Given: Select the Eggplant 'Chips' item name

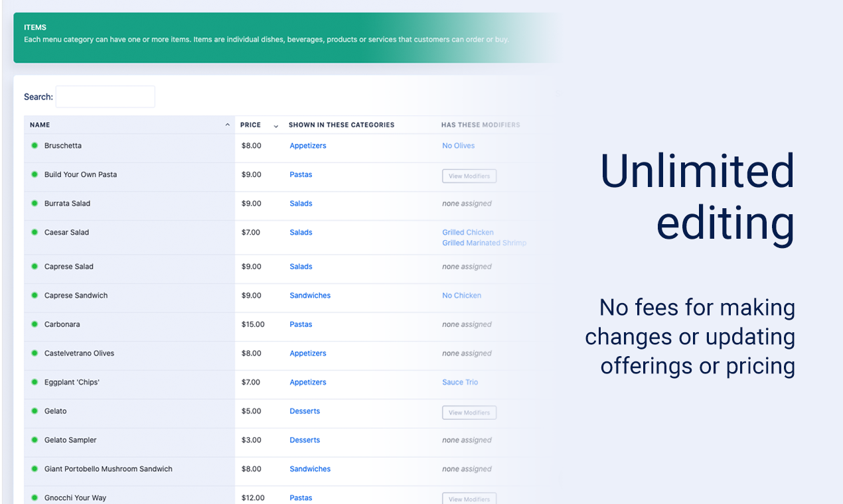Looking at the screenshot, I should 72,382.
